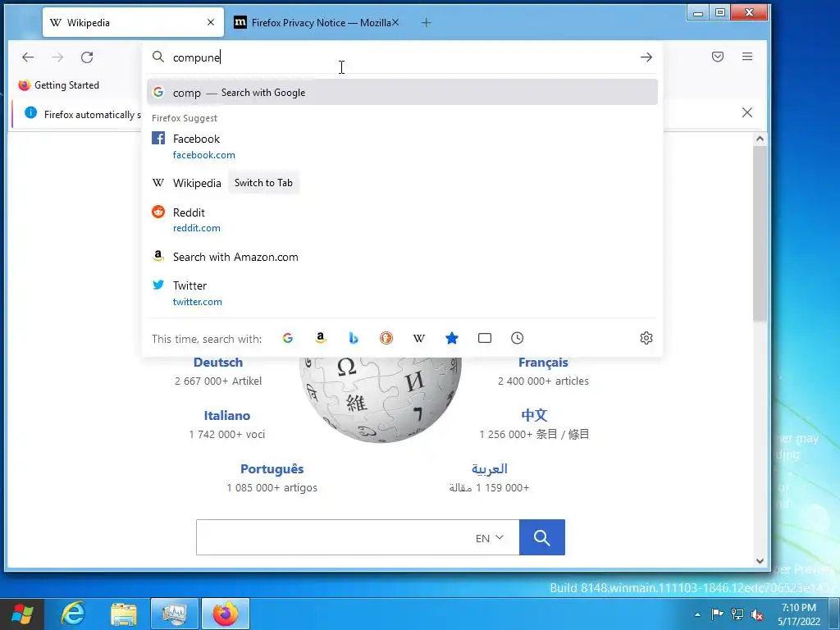Screen dimensions: 840x630
Task: Close the Firefox Privacy Notice tab
Action: (x=395, y=22)
